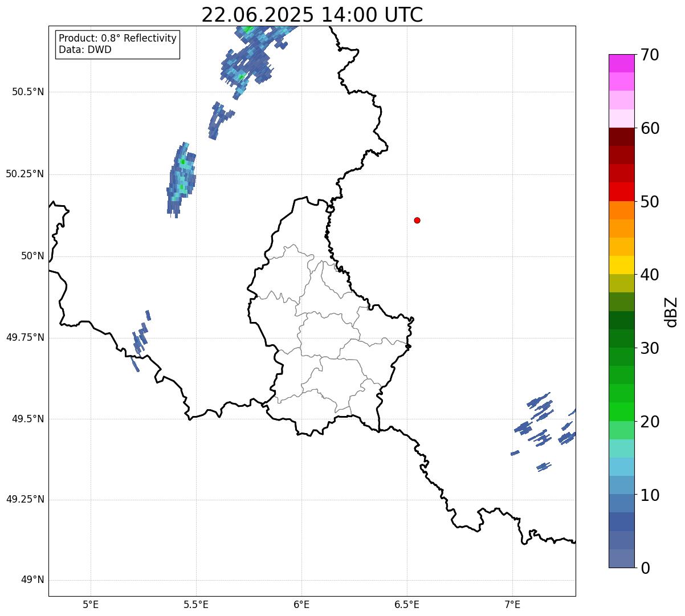Click the colorbar tick label 60
The image size is (685, 616).
(x=650, y=128)
